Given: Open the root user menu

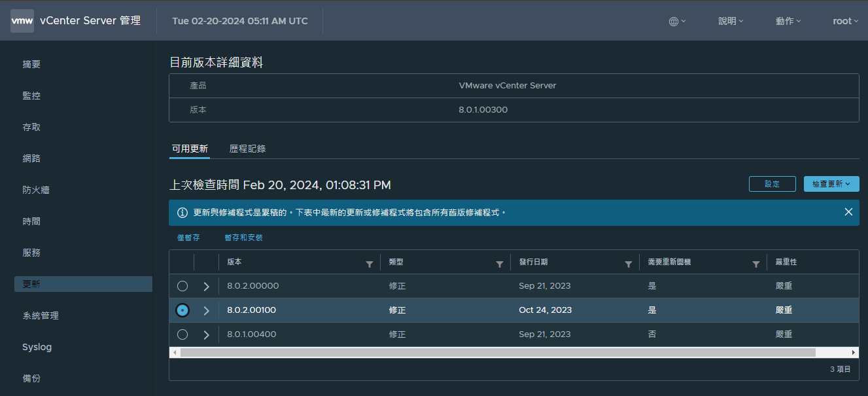Looking at the screenshot, I should [846, 21].
